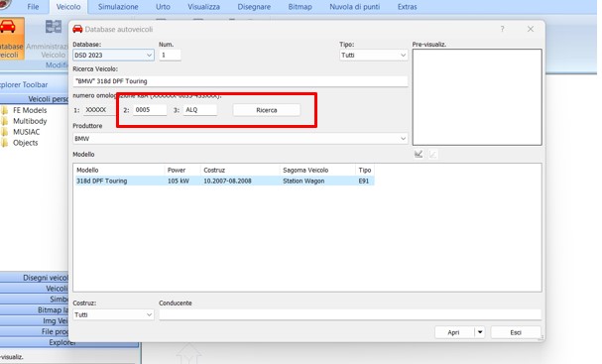Open the Nuvola di punti tab
This screenshot has width=602, height=364.
pyautogui.click(x=355, y=7)
